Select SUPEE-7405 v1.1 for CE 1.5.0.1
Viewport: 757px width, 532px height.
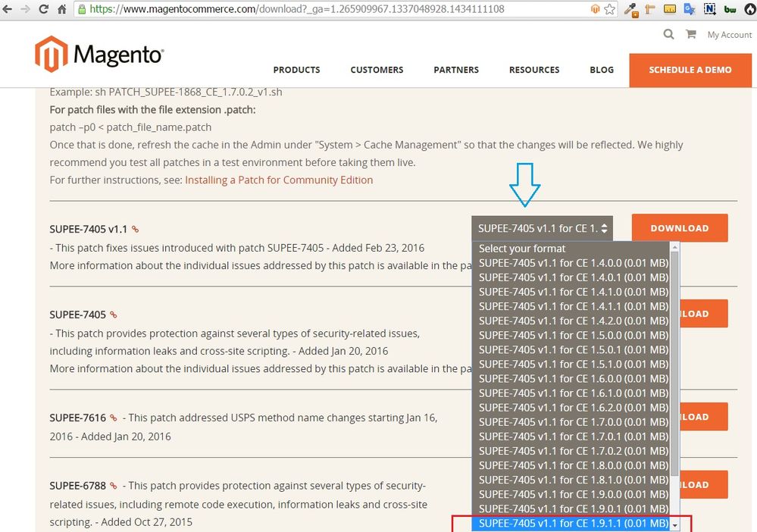coord(571,349)
